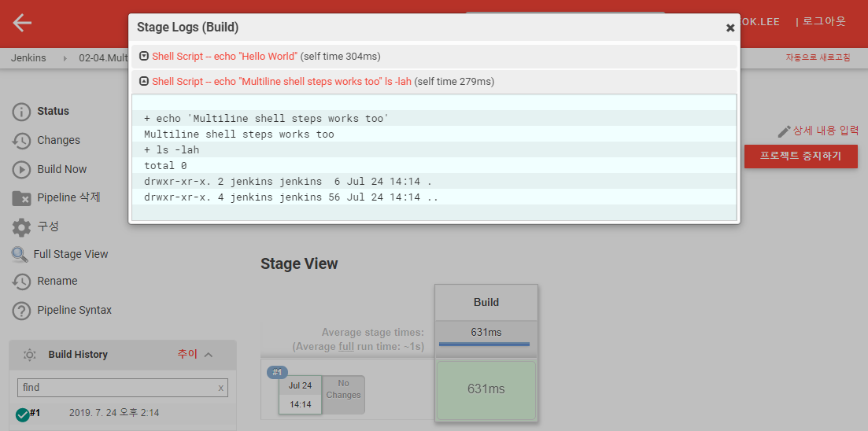Click the 상세 내용 입력 edit link

tap(818, 131)
